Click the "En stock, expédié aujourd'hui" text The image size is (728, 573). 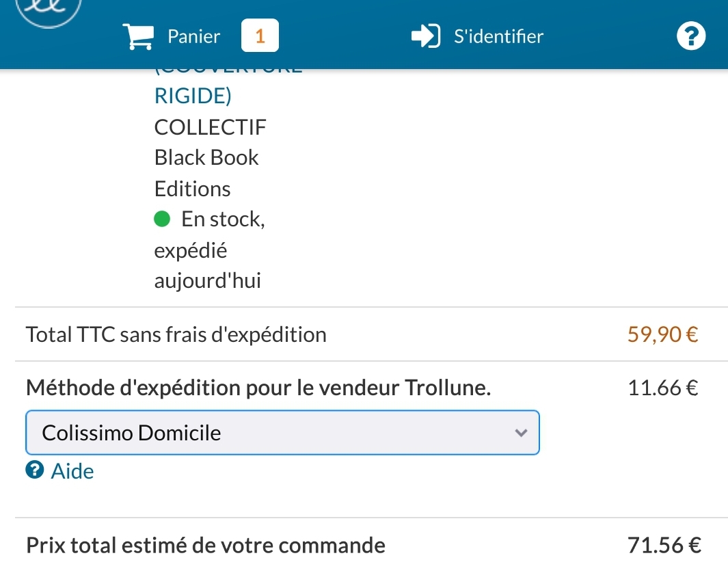tap(209, 250)
